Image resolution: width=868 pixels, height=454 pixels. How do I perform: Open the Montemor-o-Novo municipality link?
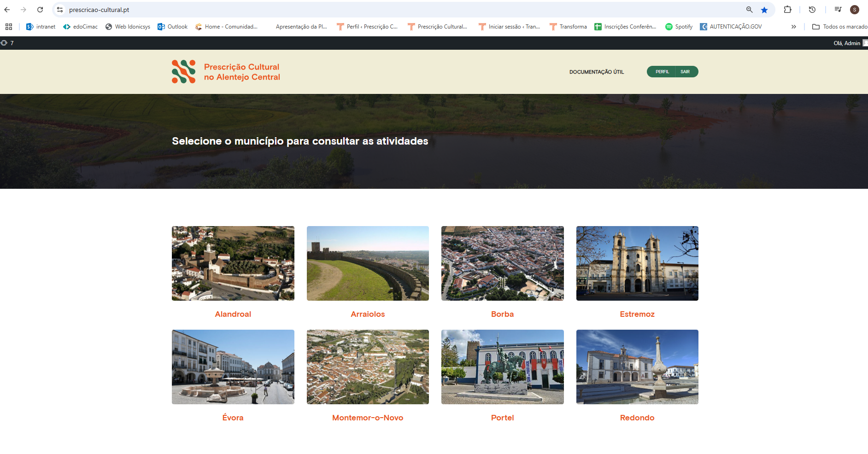pos(368,418)
